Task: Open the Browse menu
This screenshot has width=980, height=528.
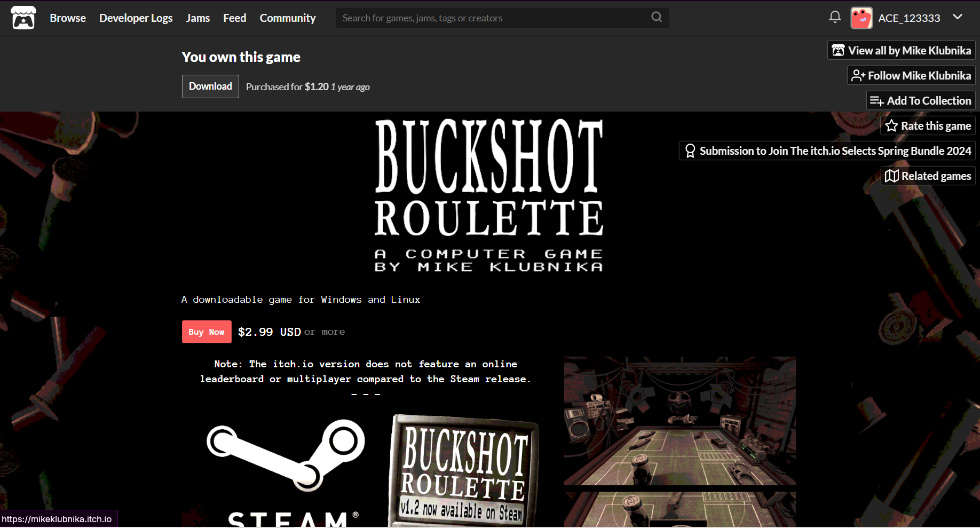Action: pos(68,18)
